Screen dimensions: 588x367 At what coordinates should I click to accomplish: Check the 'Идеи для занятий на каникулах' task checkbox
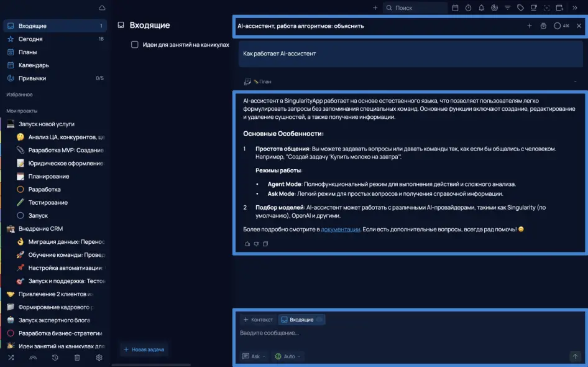(x=135, y=45)
